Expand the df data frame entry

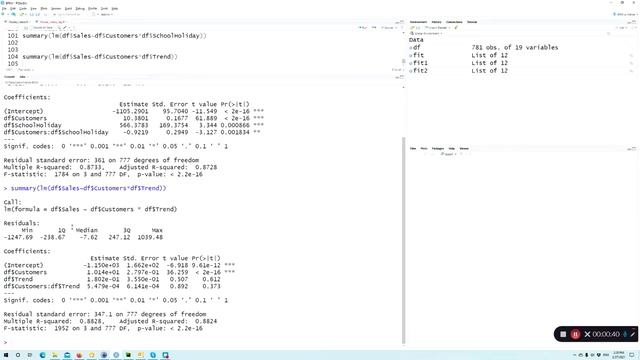(411, 48)
